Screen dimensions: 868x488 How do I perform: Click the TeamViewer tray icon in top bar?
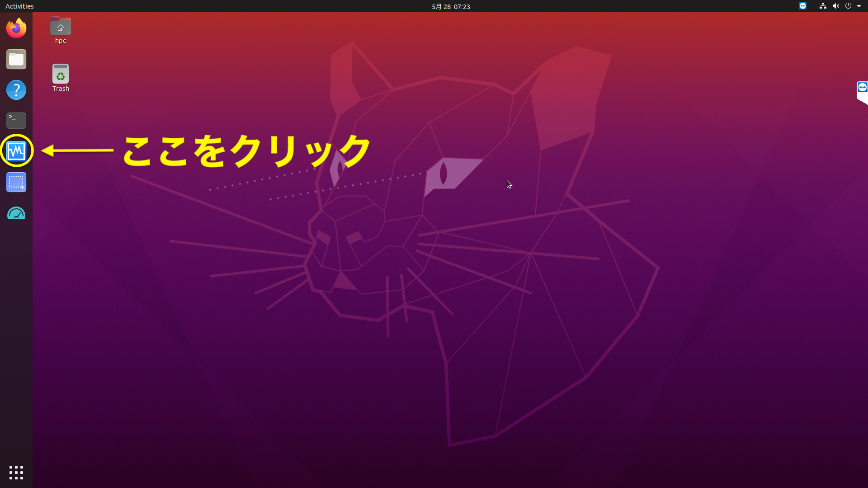click(x=803, y=6)
